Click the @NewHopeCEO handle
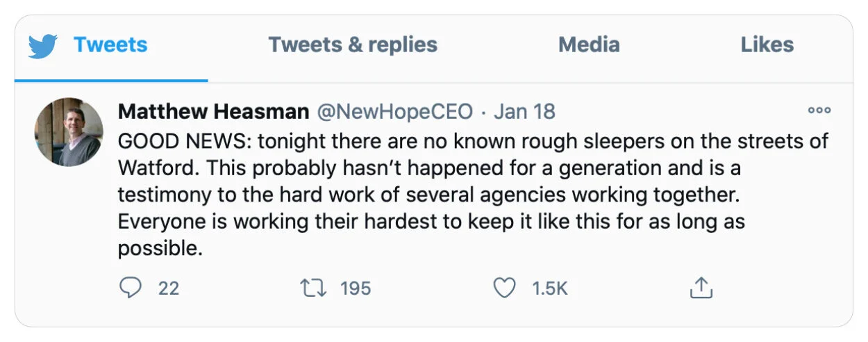The height and width of the screenshot is (342, 868). coord(394,111)
